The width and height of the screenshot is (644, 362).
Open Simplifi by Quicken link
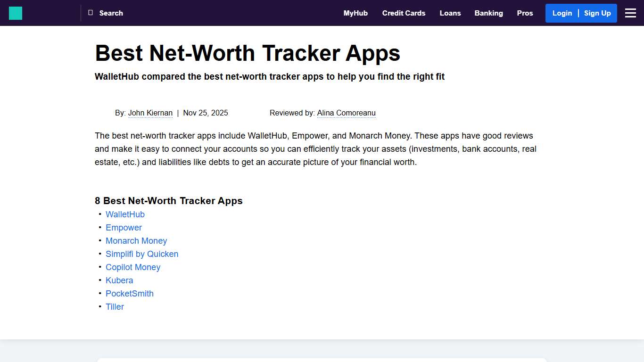[142, 254]
